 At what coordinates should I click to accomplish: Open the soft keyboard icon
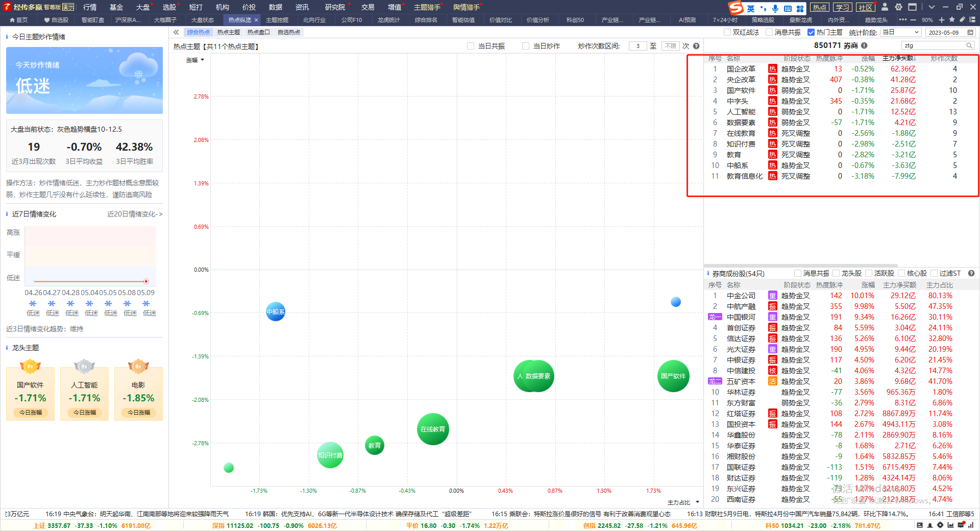point(788,8)
